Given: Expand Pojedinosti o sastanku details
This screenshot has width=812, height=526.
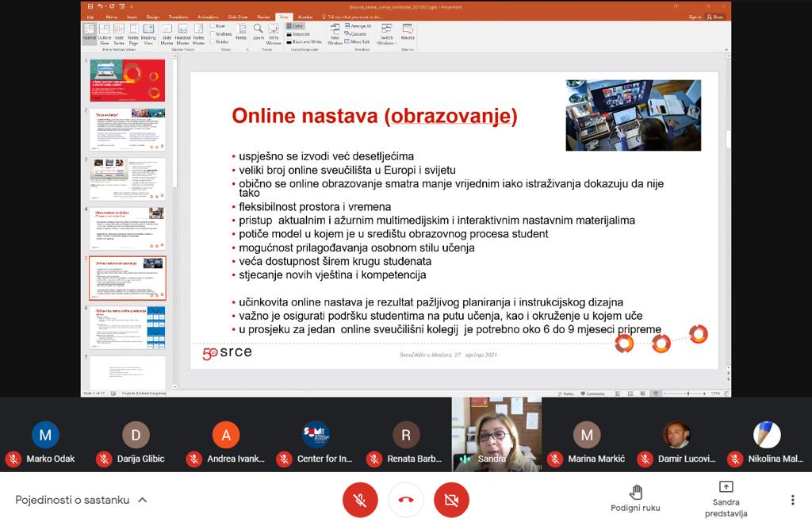Looking at the screenshot, I should coord(81,500).
